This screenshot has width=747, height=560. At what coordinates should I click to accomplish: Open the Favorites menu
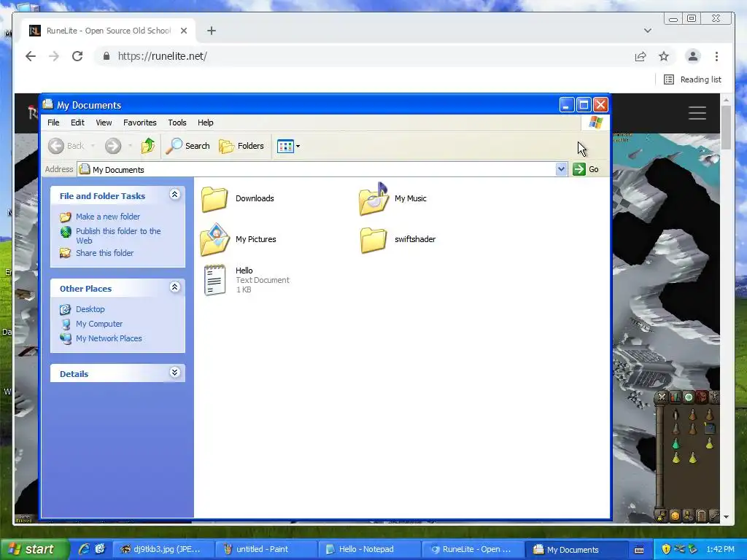tap(139, 122)
